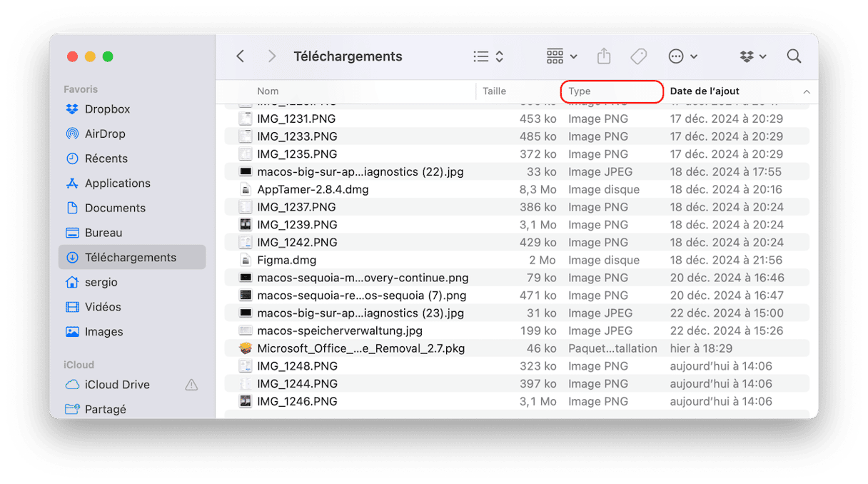
Task: Select the AppTamer-2.8.4.dmg file row
Action: pyautogui.click(x=313, y=190)
